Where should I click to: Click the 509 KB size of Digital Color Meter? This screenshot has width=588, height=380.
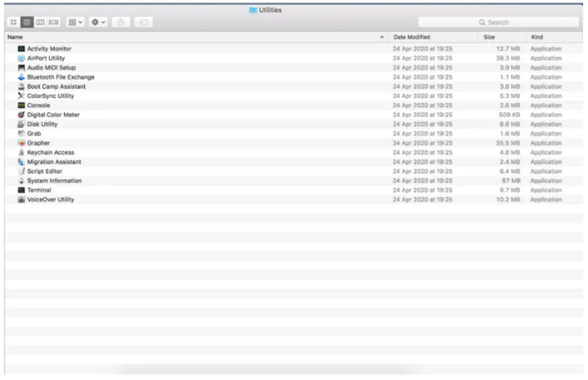pyautogui.click(x=509, y=115)
